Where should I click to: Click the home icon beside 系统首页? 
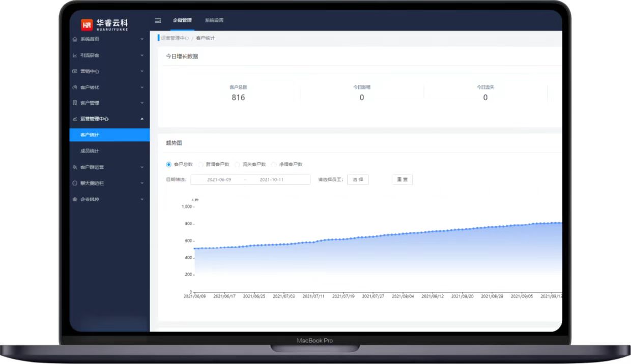pyautogui.click(x=75, y=39)
